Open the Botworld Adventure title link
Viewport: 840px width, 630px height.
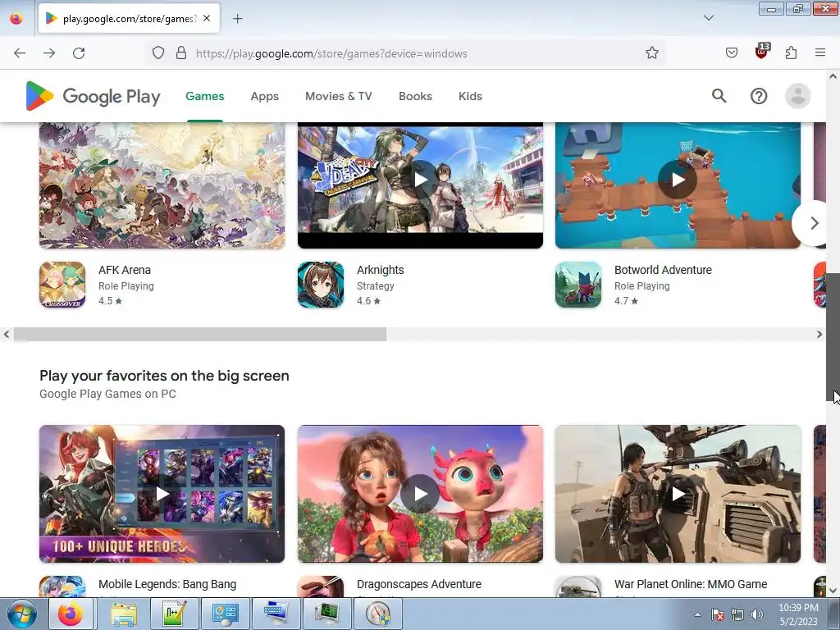pyautogui.click(x=663, y=270)
